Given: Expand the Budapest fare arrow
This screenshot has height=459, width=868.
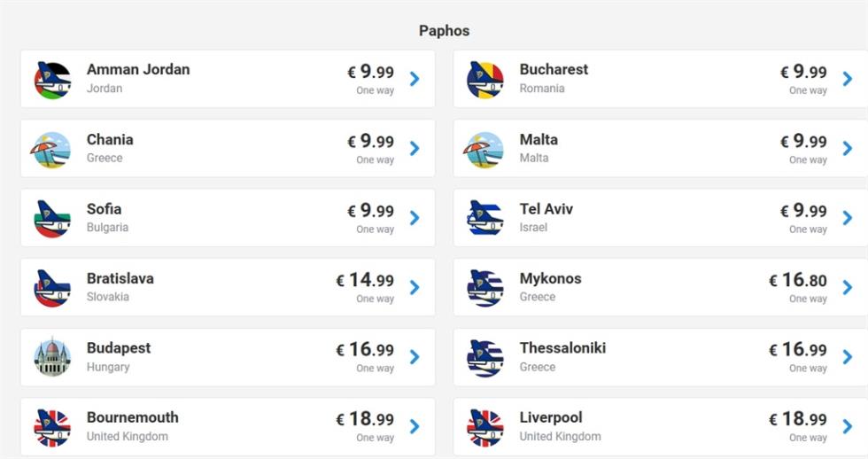Looking at the screenshot, I should tap(415, 357).
